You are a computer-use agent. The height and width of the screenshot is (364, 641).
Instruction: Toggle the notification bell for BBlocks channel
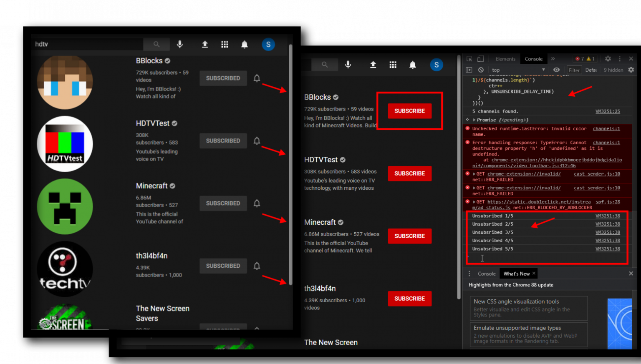[257, 78]
